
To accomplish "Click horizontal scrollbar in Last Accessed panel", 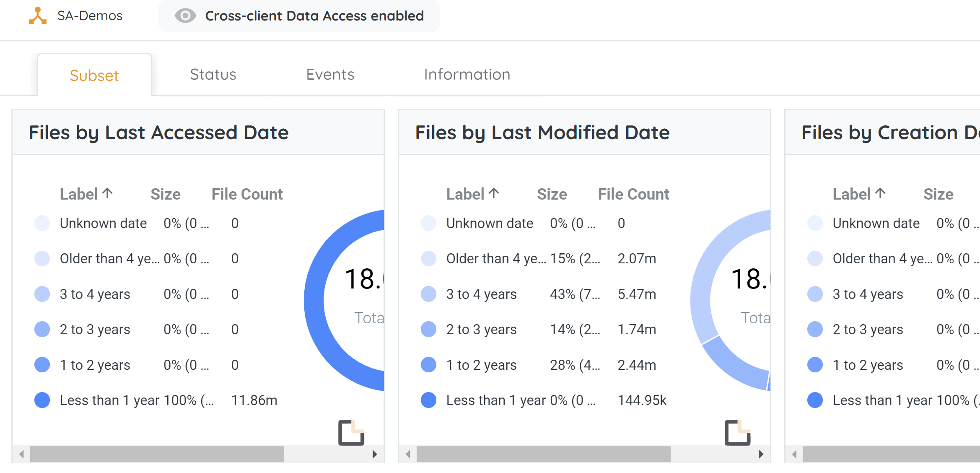I will coord(157,454).
